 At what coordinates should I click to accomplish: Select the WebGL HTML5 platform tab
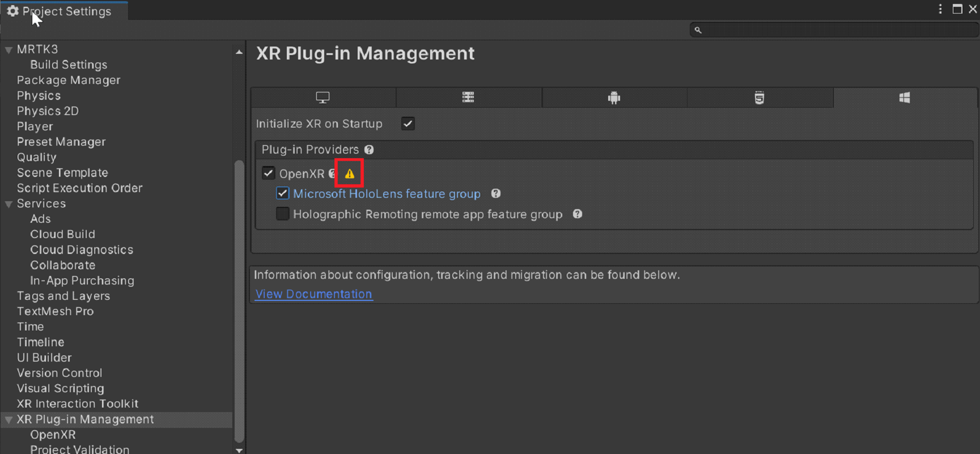point(760,97)
